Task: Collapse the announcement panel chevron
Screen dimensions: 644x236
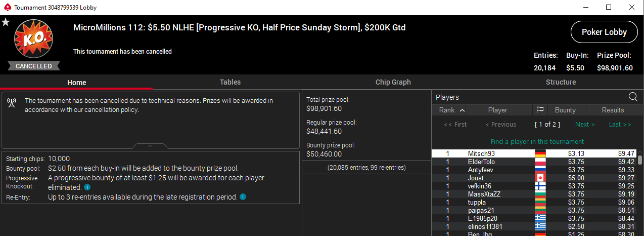Action: [x=150, y=146]
